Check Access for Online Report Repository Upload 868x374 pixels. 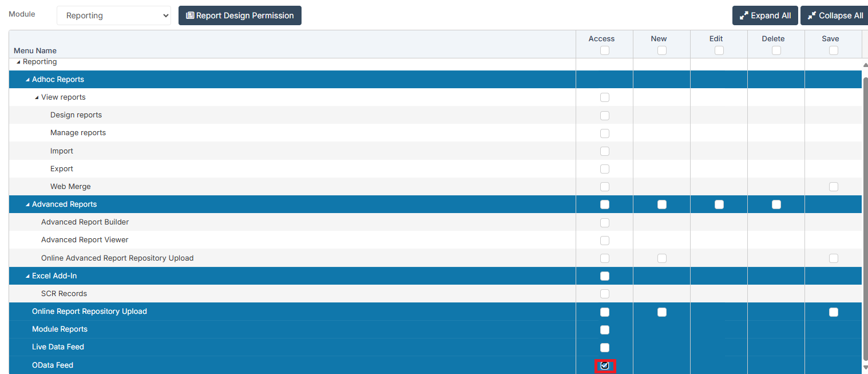(x=605, y=312)
